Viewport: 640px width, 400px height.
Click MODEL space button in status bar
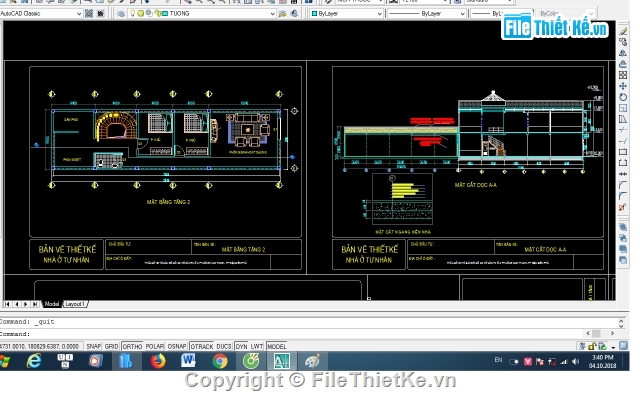coord(277,347)
